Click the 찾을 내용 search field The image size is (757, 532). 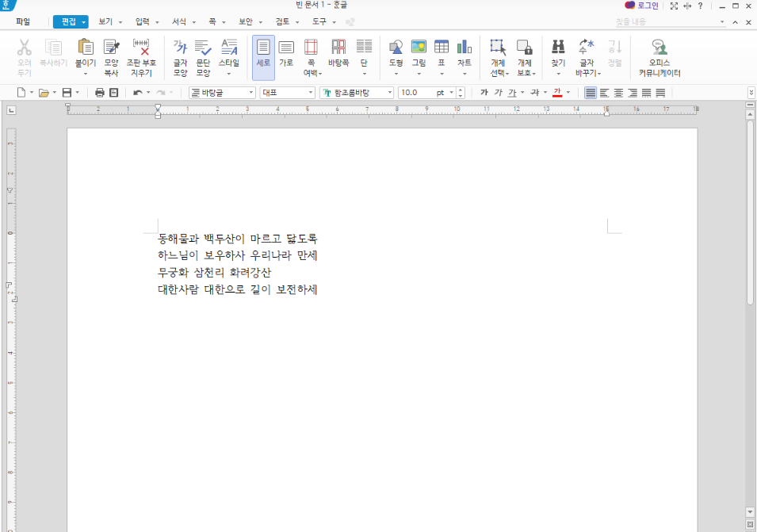click(x=666, y=21)
